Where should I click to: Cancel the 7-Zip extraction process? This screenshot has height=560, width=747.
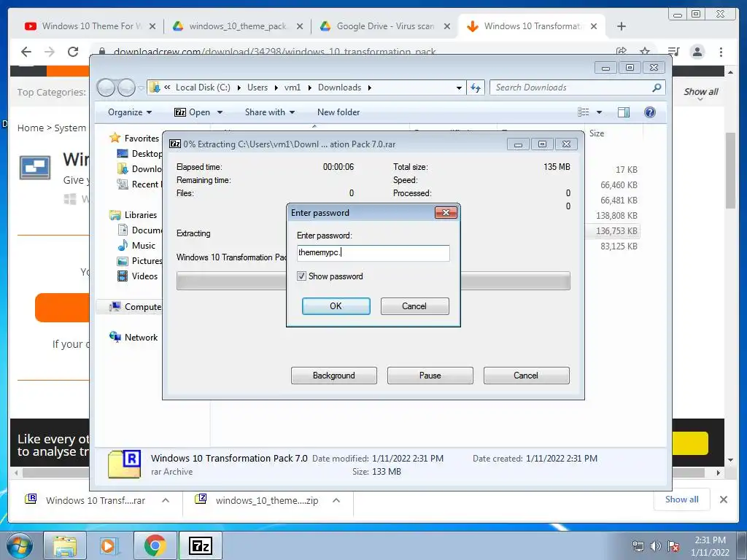tap(526, 376)
